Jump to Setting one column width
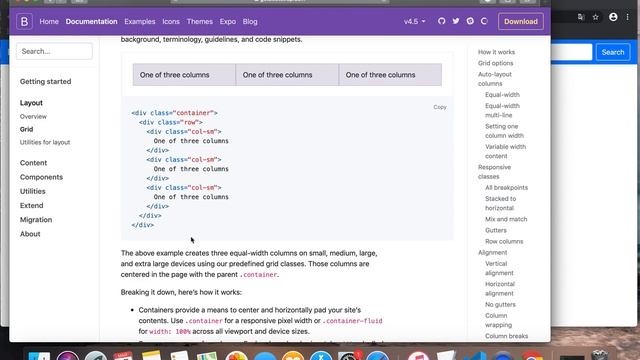Viewport: 640px width, 360px height. click(x=504, y=131)
